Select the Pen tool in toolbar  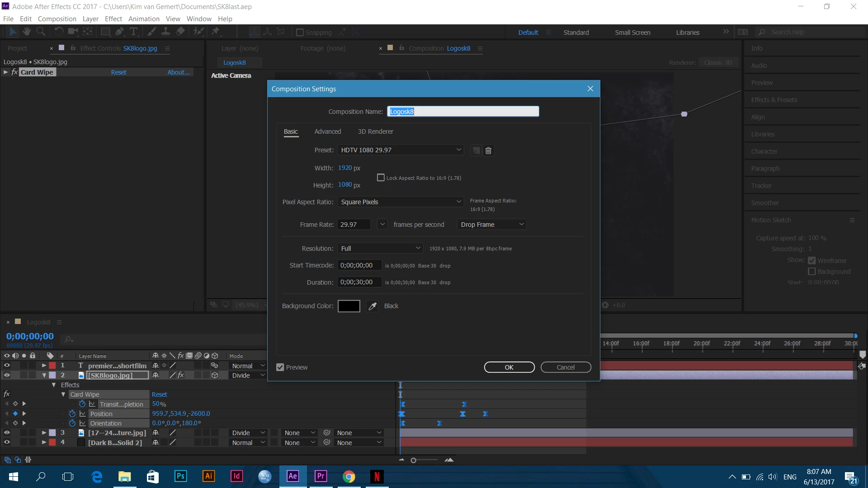tap(119, 32)
